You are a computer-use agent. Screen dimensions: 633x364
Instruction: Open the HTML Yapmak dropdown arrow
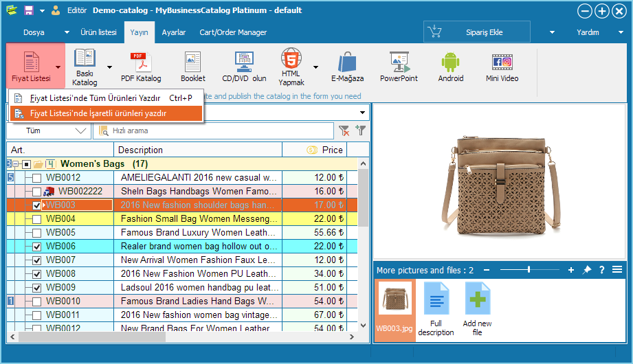(315, 67)
